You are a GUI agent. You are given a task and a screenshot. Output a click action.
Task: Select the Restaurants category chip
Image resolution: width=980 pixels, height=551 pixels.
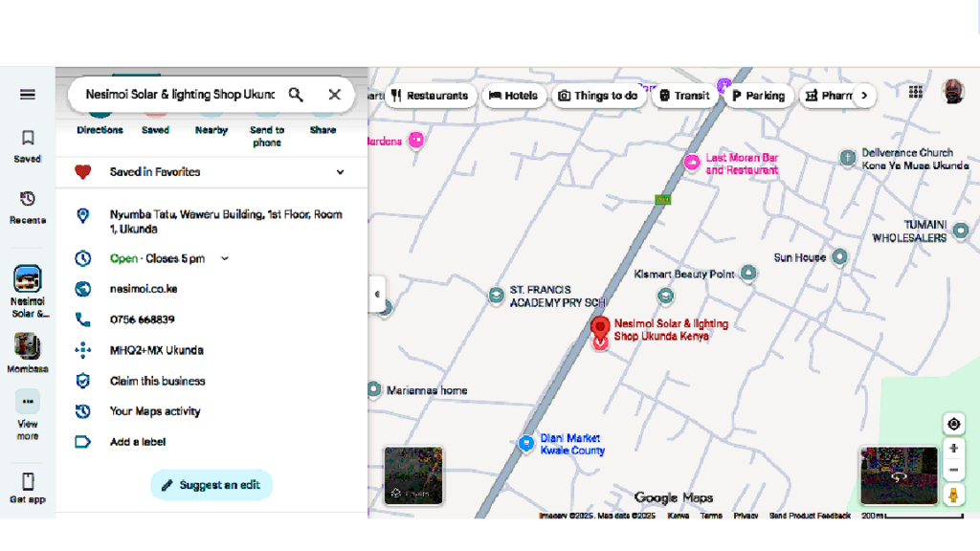click(x=430, y=96)
